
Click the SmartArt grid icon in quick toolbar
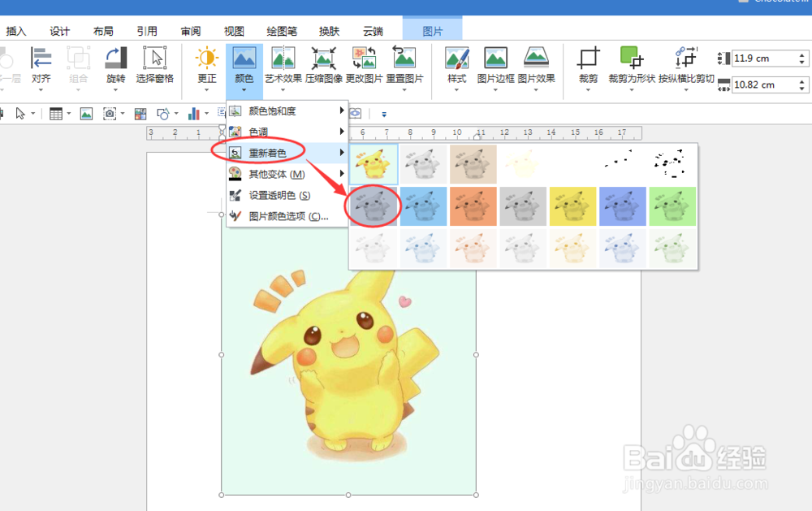[140, 114]
